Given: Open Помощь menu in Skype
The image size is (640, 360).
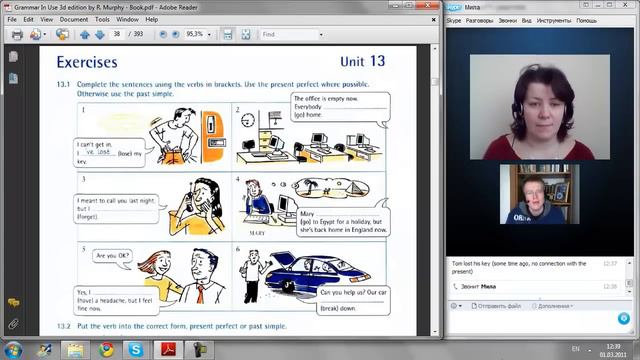Looking at the screenshot, I should [x=587, y=20].
